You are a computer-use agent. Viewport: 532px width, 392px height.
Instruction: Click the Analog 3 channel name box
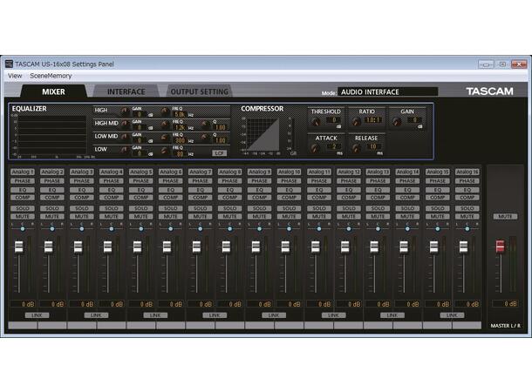pyautogui.click(x=82, y=325)
